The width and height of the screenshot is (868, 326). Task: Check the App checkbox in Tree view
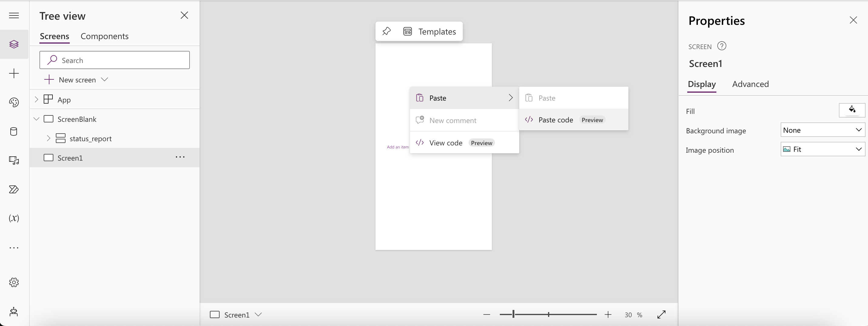click(x=48, y=99)
